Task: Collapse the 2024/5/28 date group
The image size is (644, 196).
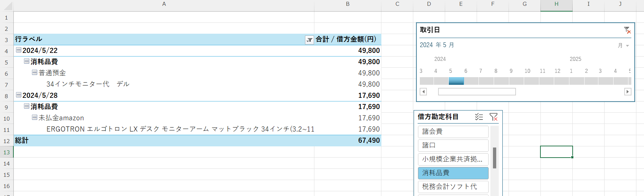Action: (x=18, y=95)
